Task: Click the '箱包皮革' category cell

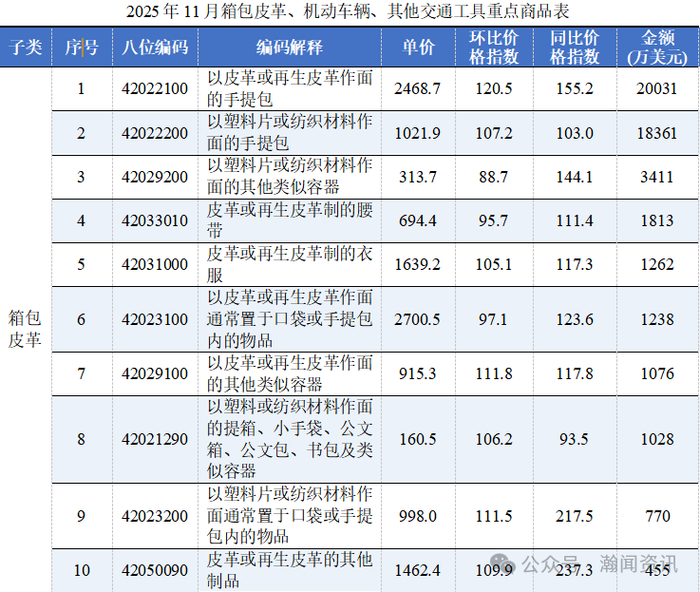Action: 25,330
